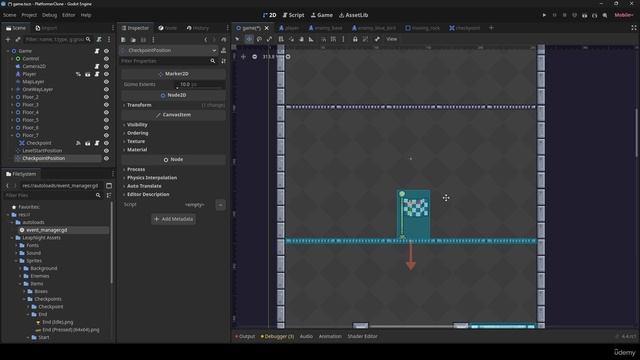The height and width of the screenshot is (360, 640).
Task: Hide the Checkpoint node
Action: 107,143
